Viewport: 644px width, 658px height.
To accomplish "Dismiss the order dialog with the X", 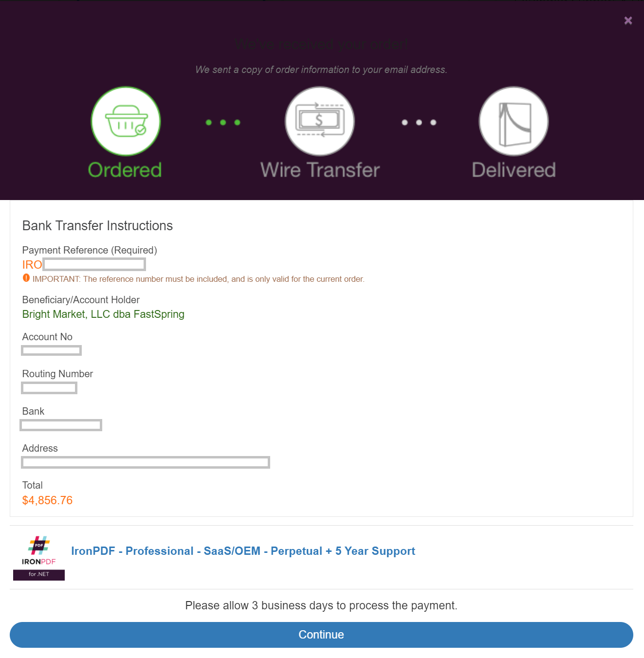I will click(x=627, y=20).
